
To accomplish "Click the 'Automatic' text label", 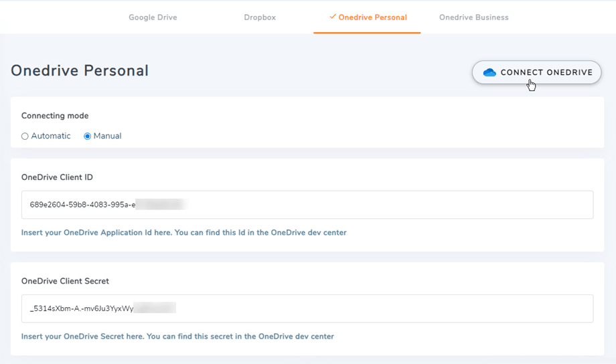I will [x=51, y=136].
